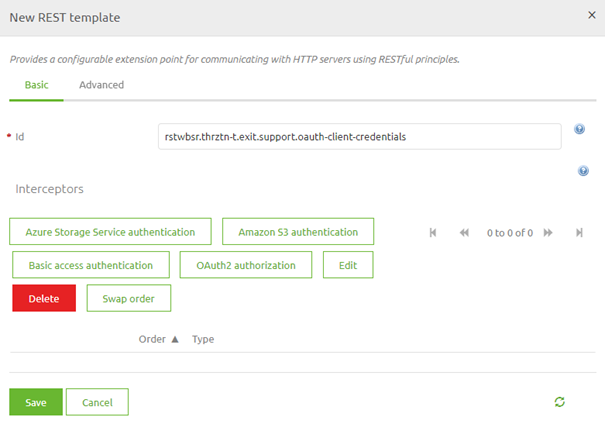Cancel the new REST template
The width and height of the screenshot is (605, 424).
[97, 402]
